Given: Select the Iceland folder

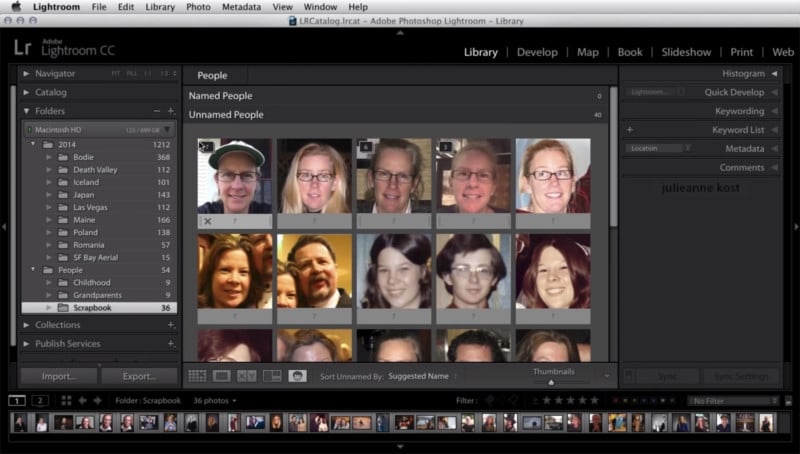Looking at the screenshot, I should tap(86, 183).
